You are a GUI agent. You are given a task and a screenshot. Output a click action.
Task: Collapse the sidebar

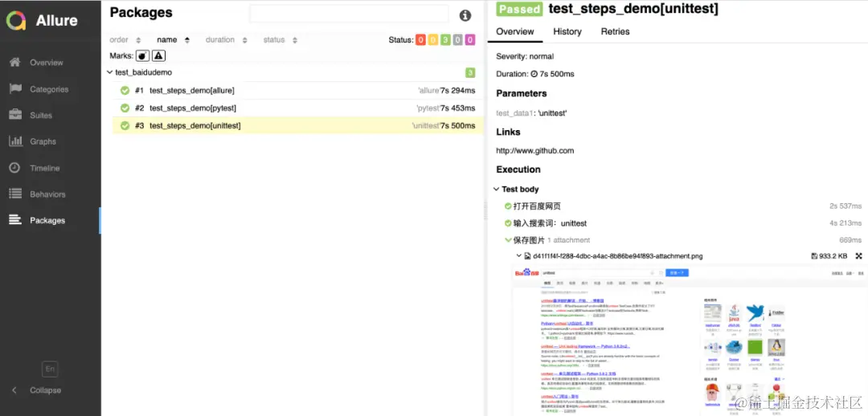point(45,390)
